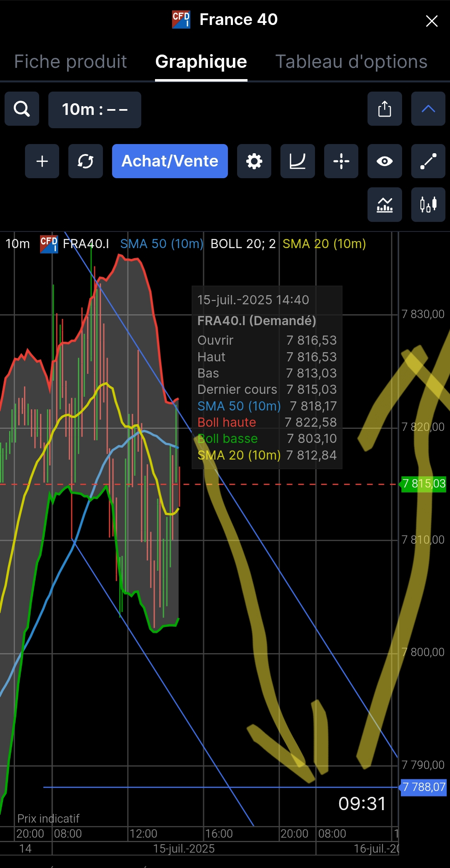The image size is (450, 868).
Task: Enable the crosshair cursor tool
Action: [341, 161]
